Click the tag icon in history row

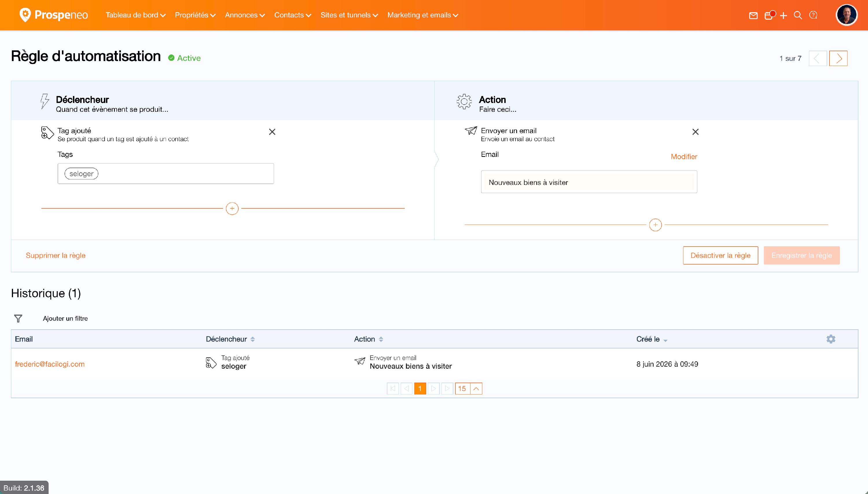211,362
